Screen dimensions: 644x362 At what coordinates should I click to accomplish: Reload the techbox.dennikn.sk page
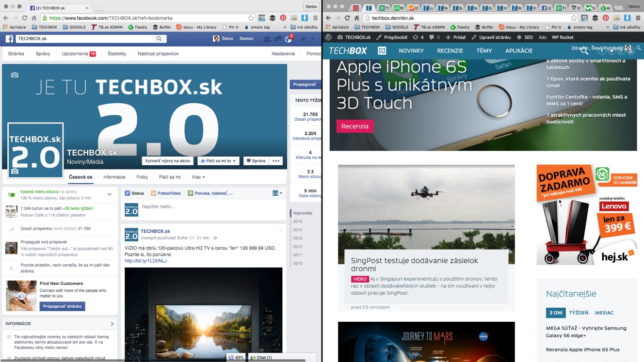347,18
